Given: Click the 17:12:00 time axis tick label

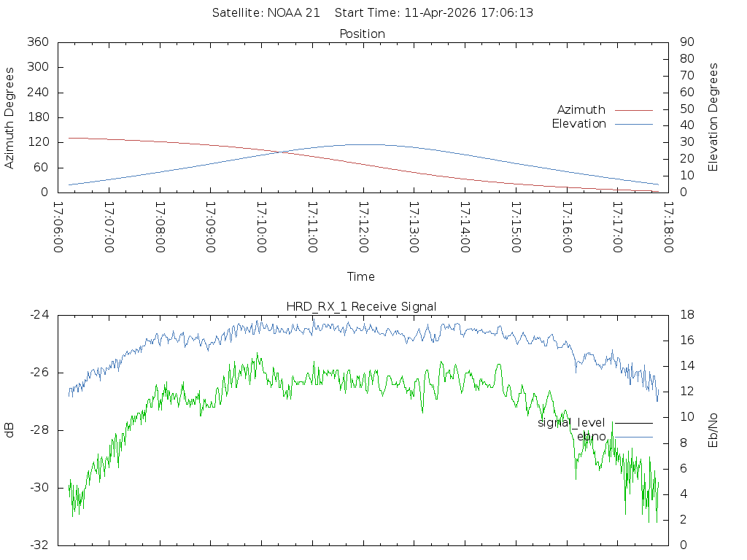Looking at the screenshot, I should pyautogui.click(x=363, y=227).
